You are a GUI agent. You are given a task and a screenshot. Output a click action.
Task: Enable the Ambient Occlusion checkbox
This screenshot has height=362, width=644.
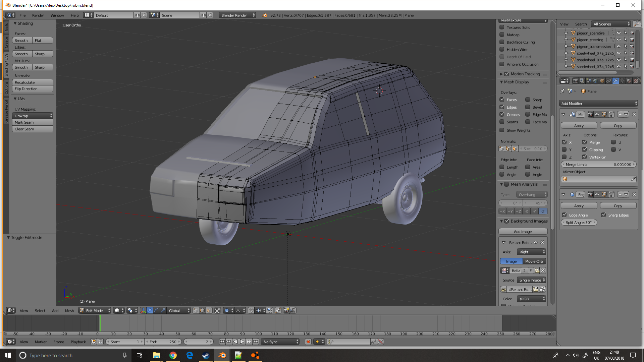point(502,64)
